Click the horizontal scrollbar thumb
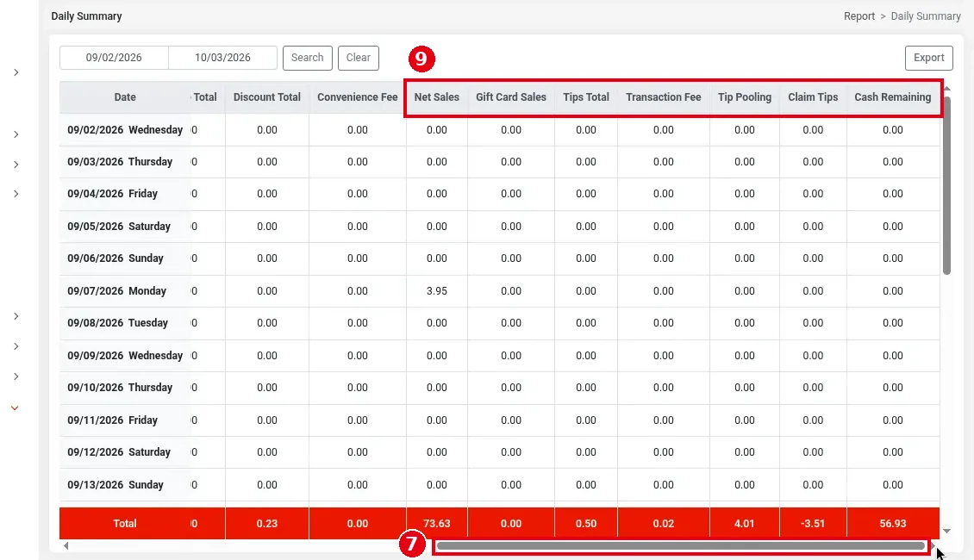 681,545
